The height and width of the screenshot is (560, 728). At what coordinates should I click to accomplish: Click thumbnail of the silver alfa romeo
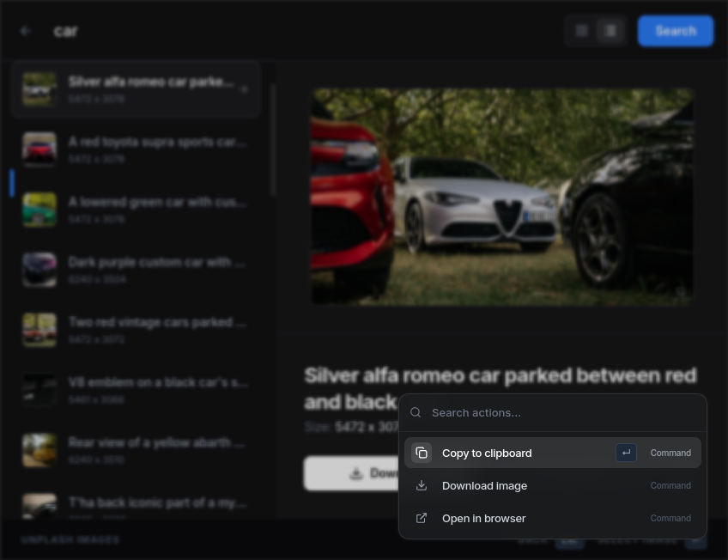click(39, 89)
